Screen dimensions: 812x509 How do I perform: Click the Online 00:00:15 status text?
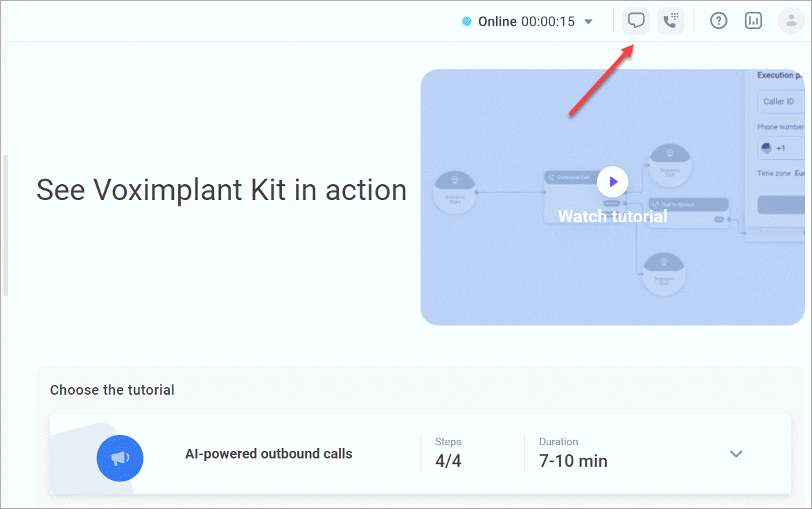point(526,21)
